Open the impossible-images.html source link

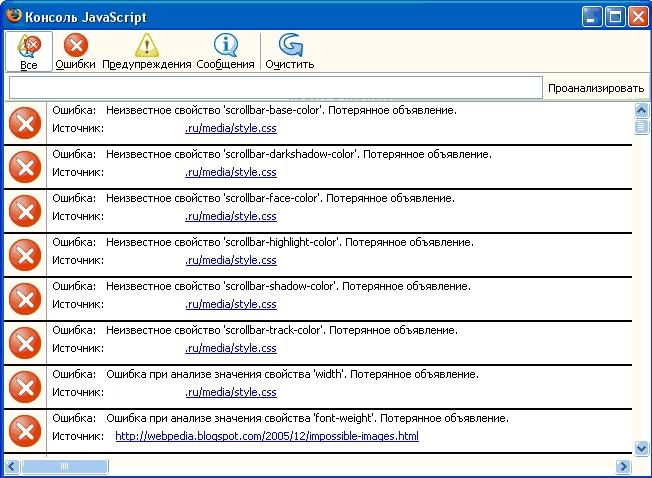click(267, 437)
